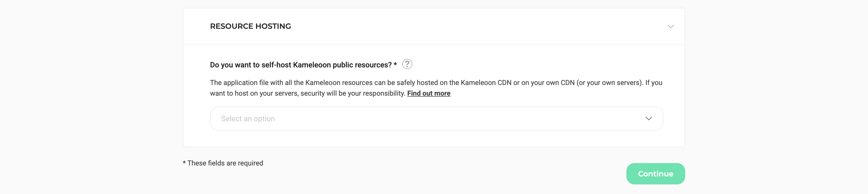Select the collapse arrow on the section header
868x194 pixels.
pos(671,26)
